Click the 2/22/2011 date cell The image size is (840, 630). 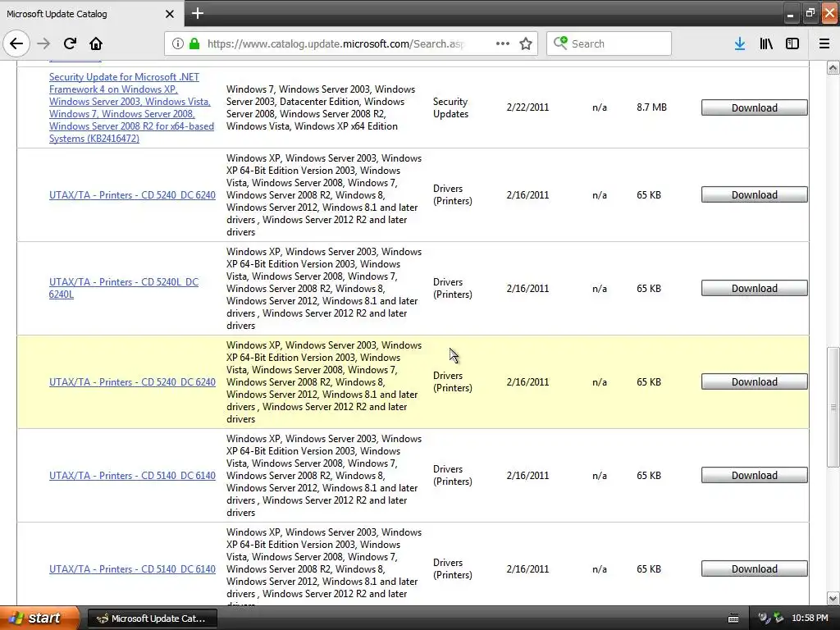pos(527,107)
